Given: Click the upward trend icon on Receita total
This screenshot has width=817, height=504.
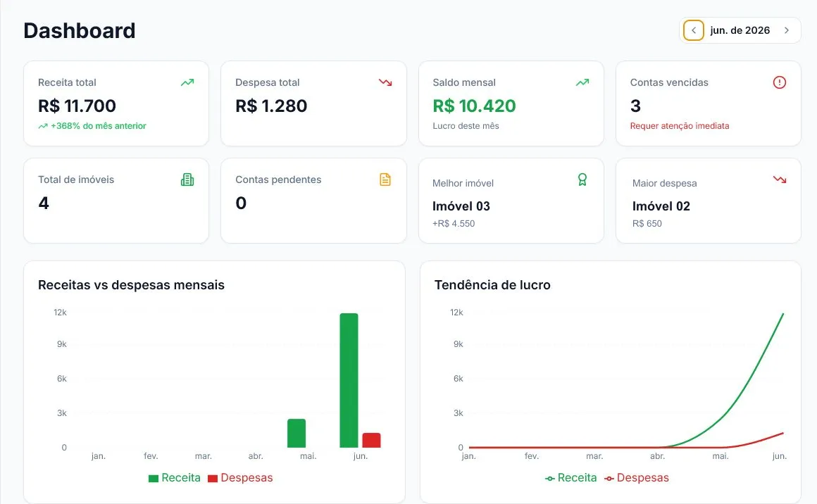Looking at the screenshot, I should coord(187,82).
